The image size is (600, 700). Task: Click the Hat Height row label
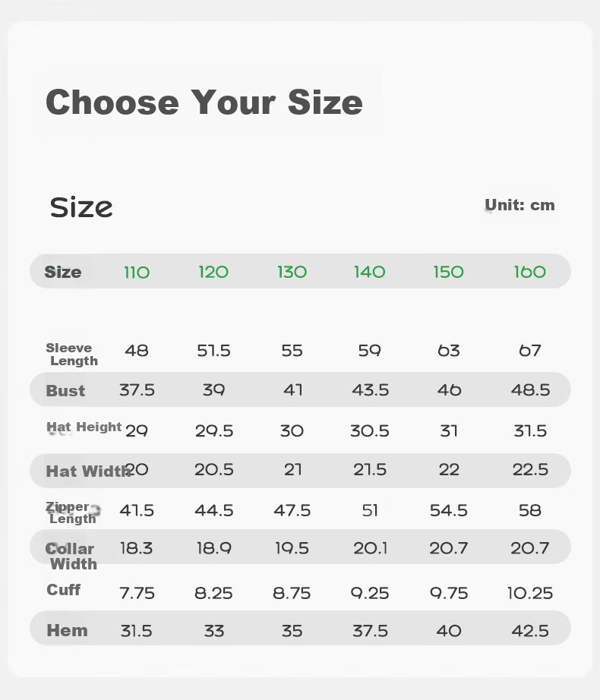click(x=84, y=427)
